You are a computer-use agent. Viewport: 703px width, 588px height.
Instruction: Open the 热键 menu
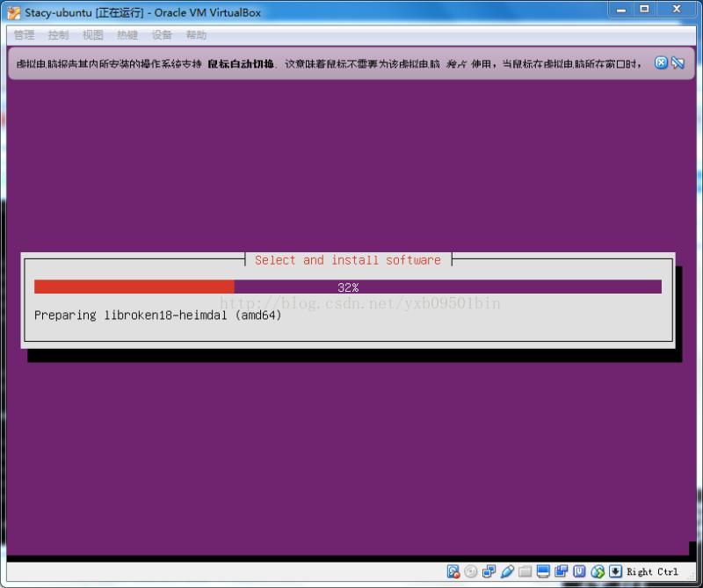[127, 35]
